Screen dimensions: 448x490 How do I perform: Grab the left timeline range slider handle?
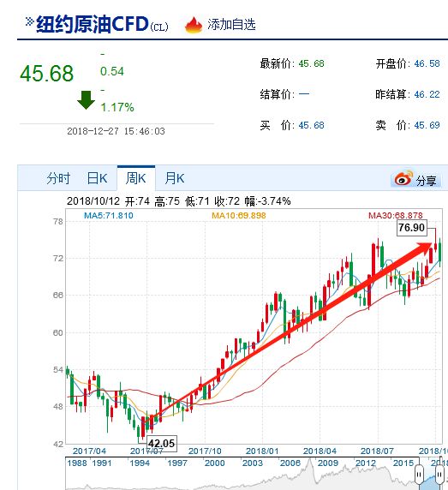(x=419, y=475)
